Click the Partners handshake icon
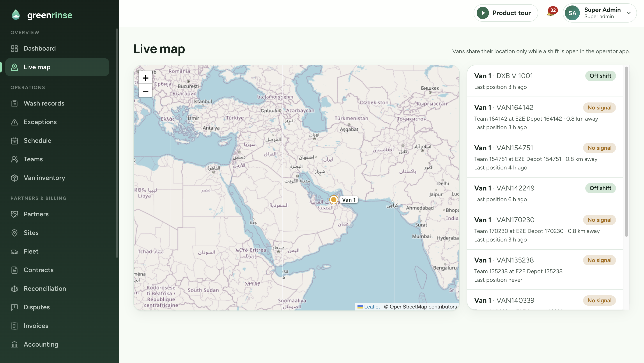 click(14, 214)
